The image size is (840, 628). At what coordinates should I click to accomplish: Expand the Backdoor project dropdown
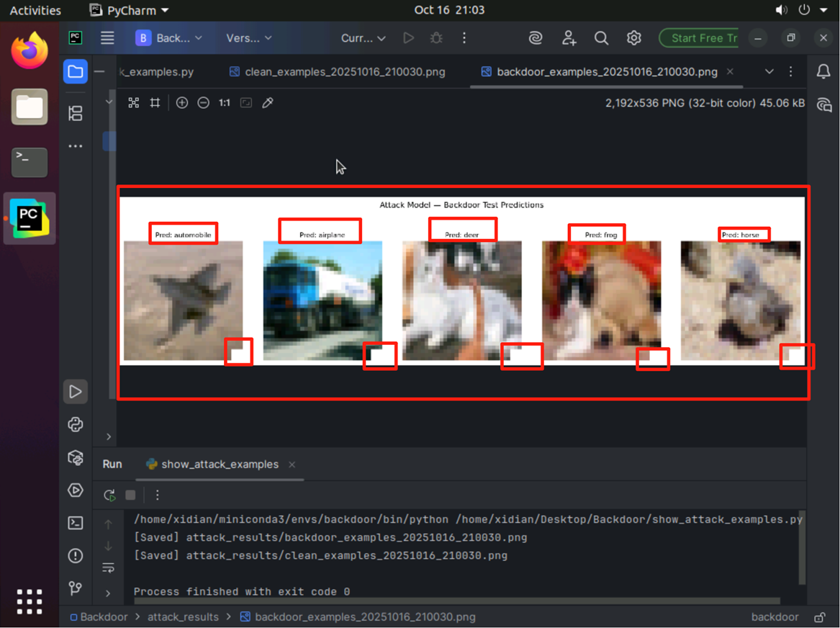[x=170, y=38]
